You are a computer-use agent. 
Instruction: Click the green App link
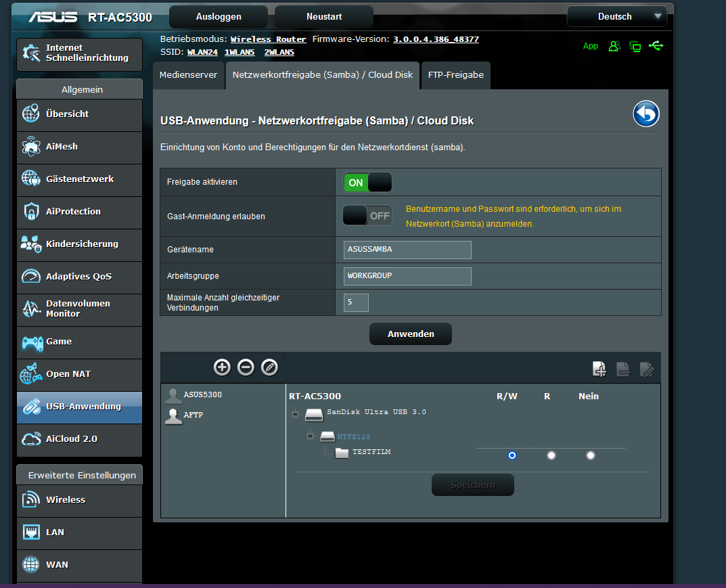pos(590,46)
